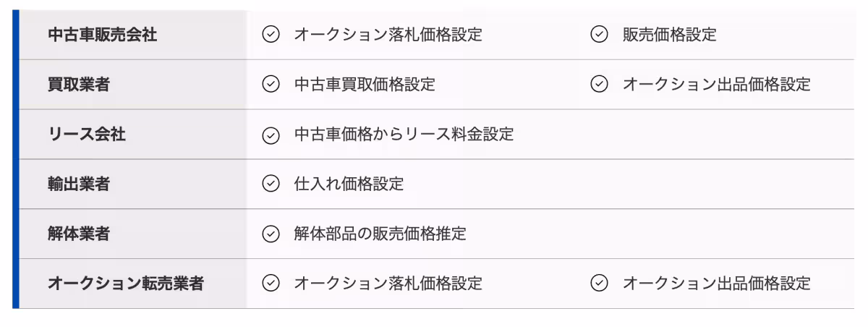Screen dimensions: 868x327
Task: Click the オークション転売業者 row header
Action: click(126, 284)
